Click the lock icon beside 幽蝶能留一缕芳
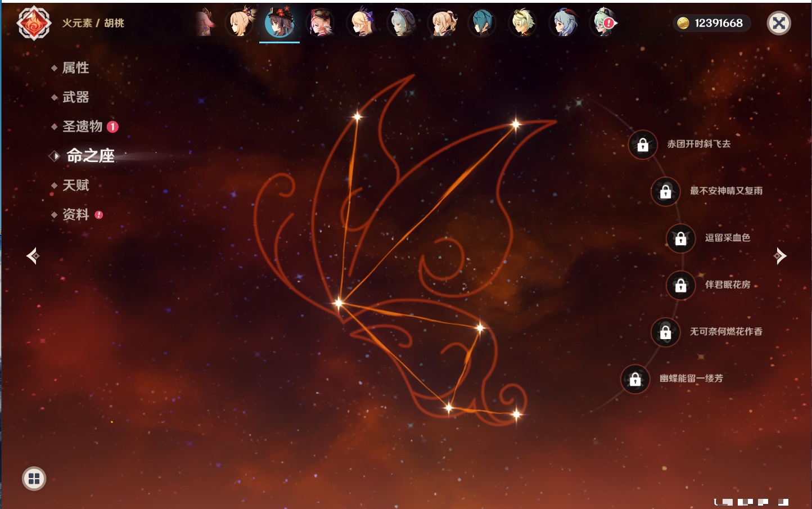 point(635,379)
